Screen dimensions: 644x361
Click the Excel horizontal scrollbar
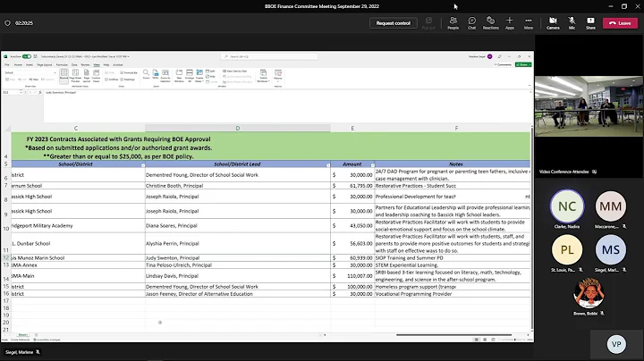[x=453, y=335]
